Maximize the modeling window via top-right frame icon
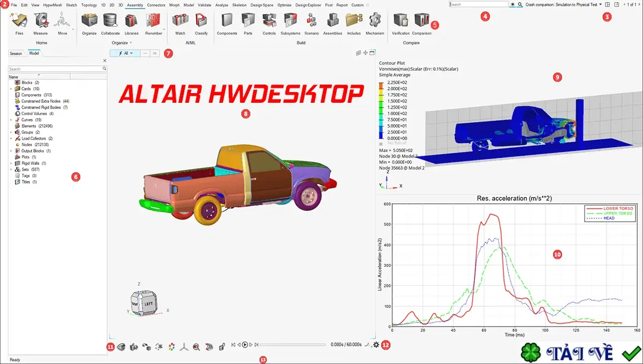643x364 pixels. pos(372,53)
